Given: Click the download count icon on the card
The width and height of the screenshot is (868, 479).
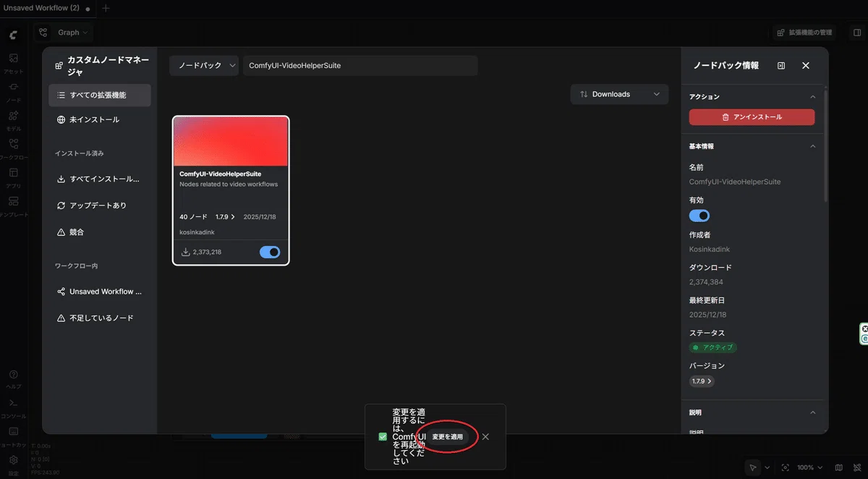Looking at the screenshot, I should point(186,253).
